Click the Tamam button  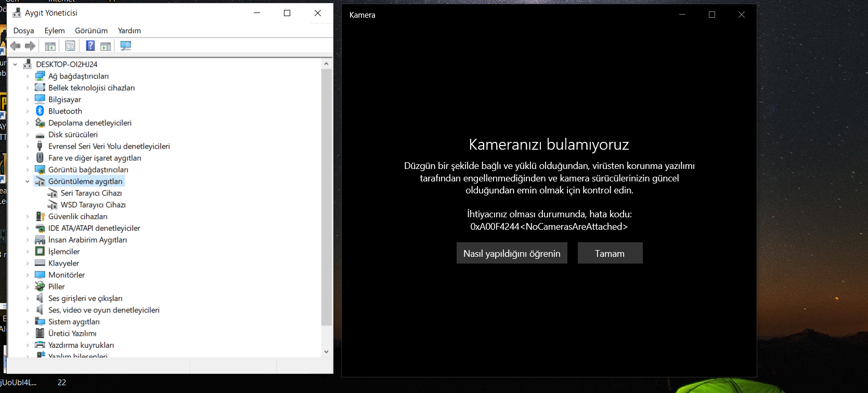tap(610, 253)
